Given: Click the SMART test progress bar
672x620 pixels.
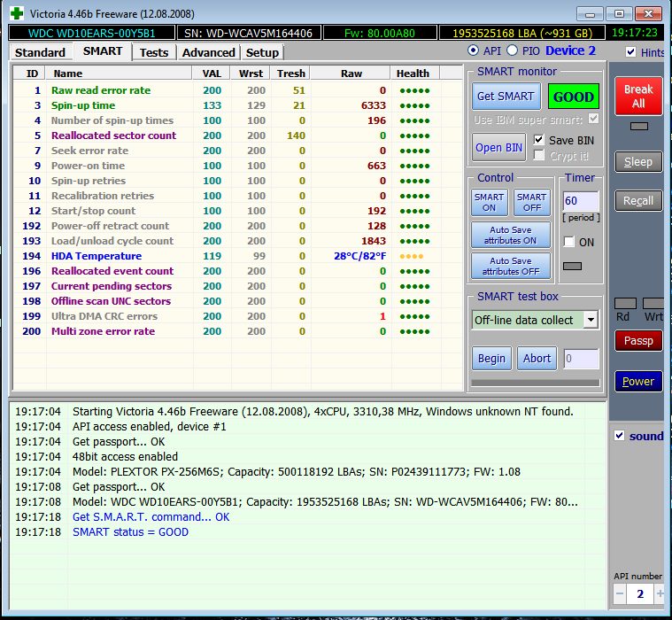Looking at the screenshot, I should click(x=536, y=383).
